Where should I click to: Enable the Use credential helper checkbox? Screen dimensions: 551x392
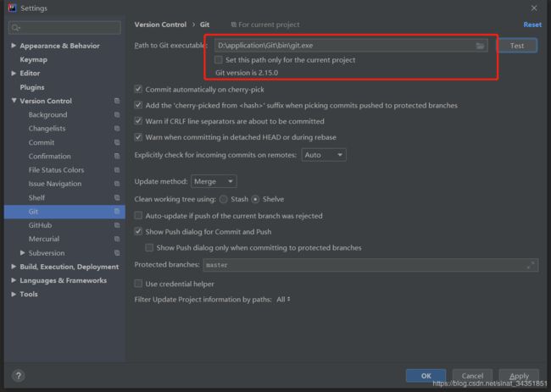(x=138, y=284)
